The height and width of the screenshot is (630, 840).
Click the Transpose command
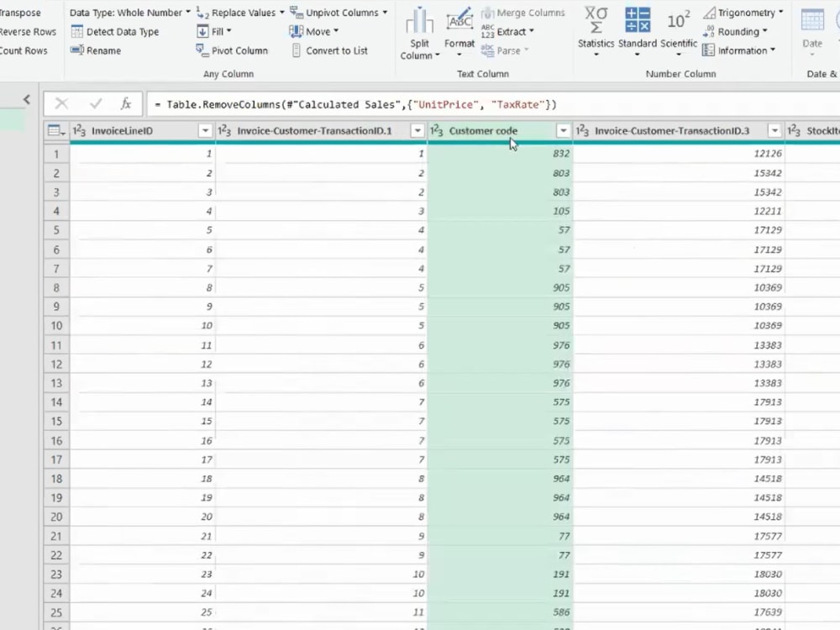(x=20, y=13)
